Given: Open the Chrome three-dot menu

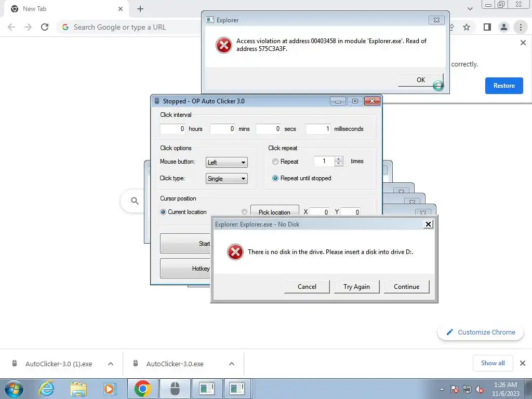Looking at the screenshot, I should (x=521, y=27).
